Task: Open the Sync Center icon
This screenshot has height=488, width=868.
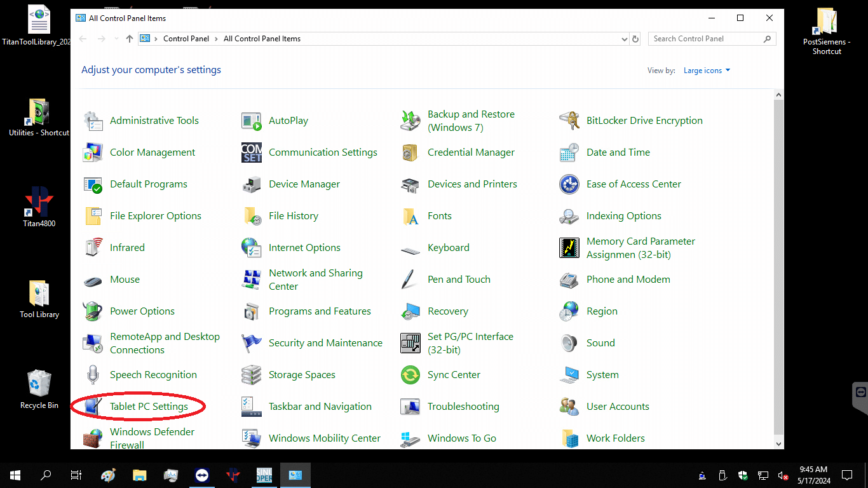Action: coord(410,375)
